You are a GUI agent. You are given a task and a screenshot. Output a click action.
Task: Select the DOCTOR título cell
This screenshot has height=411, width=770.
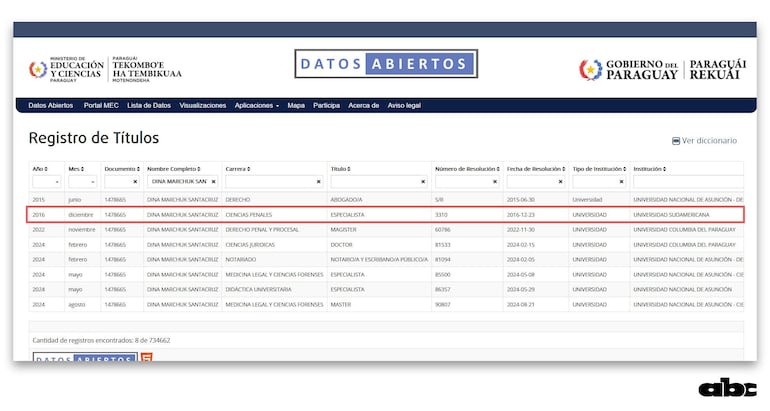(x=341, y=245)
